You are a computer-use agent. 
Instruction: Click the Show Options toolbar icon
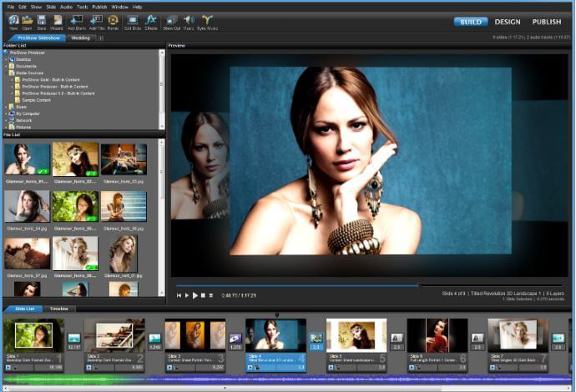point(172,20)
